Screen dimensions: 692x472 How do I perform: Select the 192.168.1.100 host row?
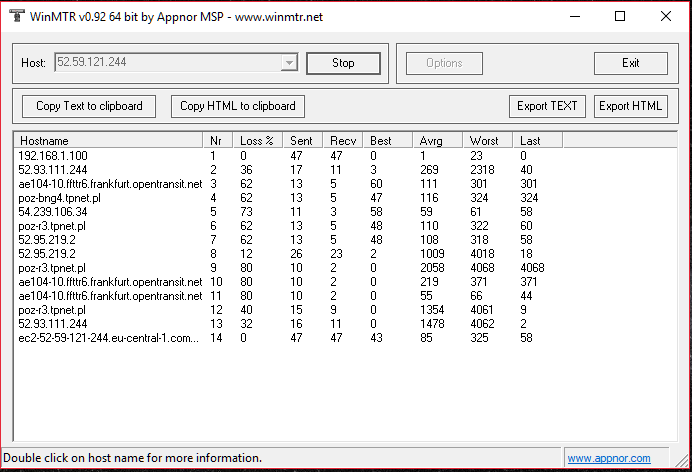click(x=54, y=156)
